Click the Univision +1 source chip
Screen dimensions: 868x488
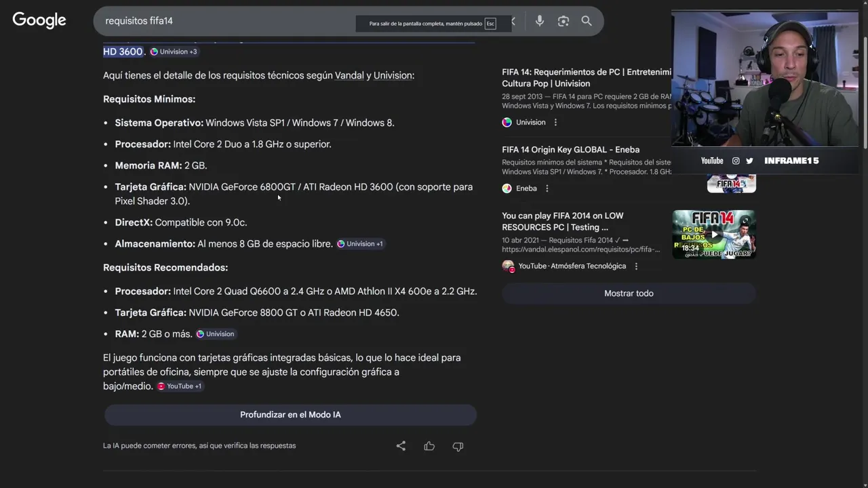360,243
